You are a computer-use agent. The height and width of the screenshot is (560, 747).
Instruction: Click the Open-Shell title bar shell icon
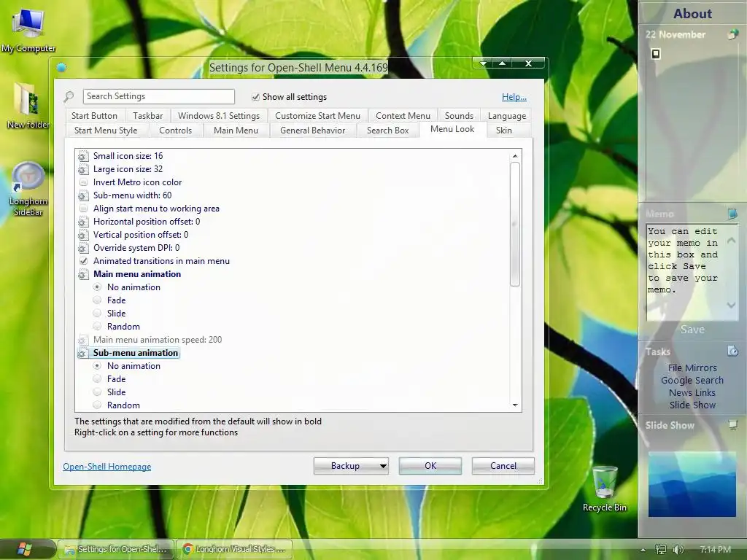[x=61, y=68]
